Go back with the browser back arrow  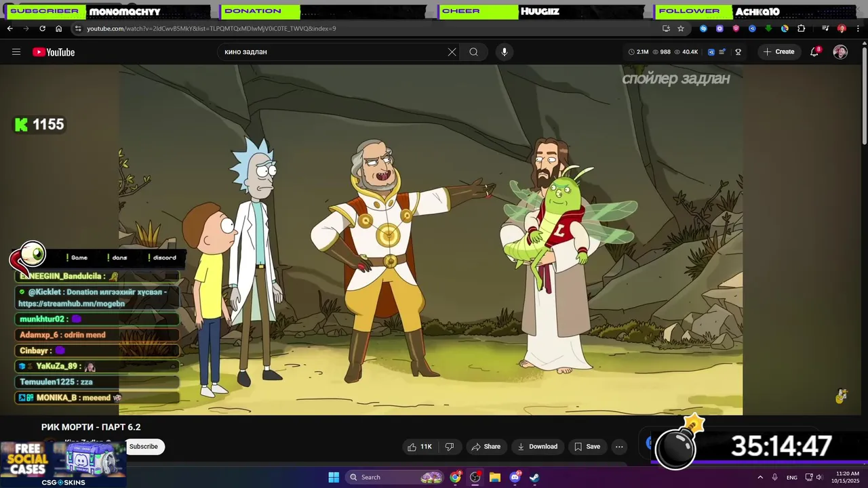pos(9,28)
